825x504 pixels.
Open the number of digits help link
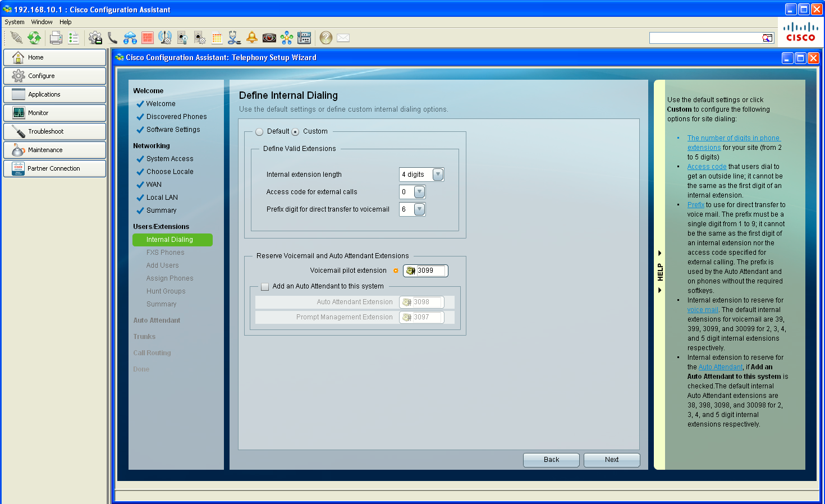point(734,143)
